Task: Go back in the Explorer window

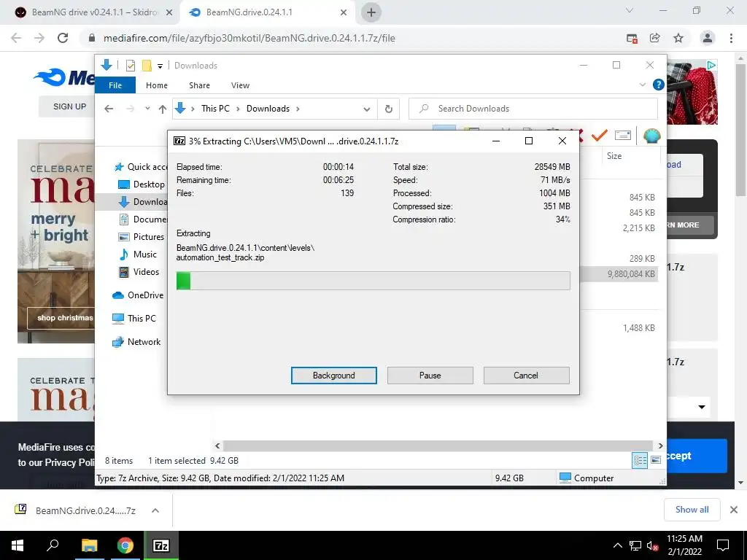Action: [x=109, y=109]
